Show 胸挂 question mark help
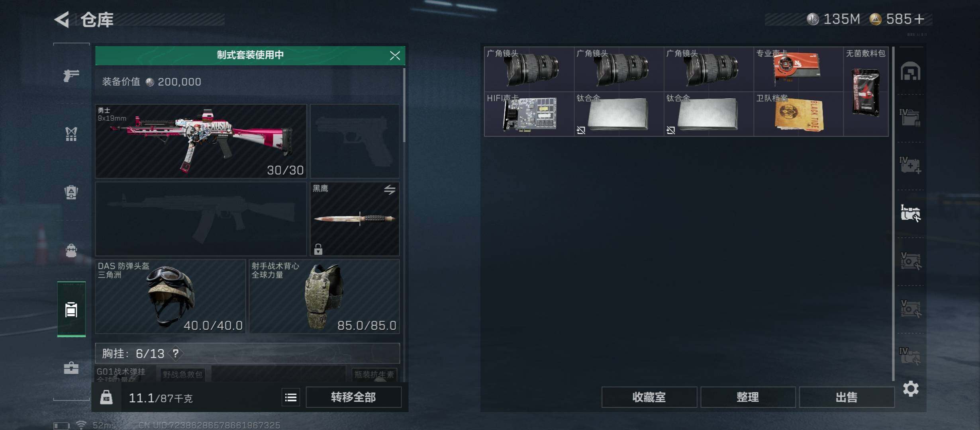980x430 pixels. click(x=176, y=353)
